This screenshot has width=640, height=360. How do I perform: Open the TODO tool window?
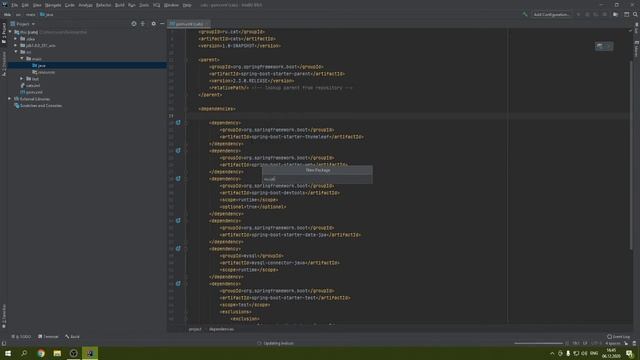click(21, 337)
